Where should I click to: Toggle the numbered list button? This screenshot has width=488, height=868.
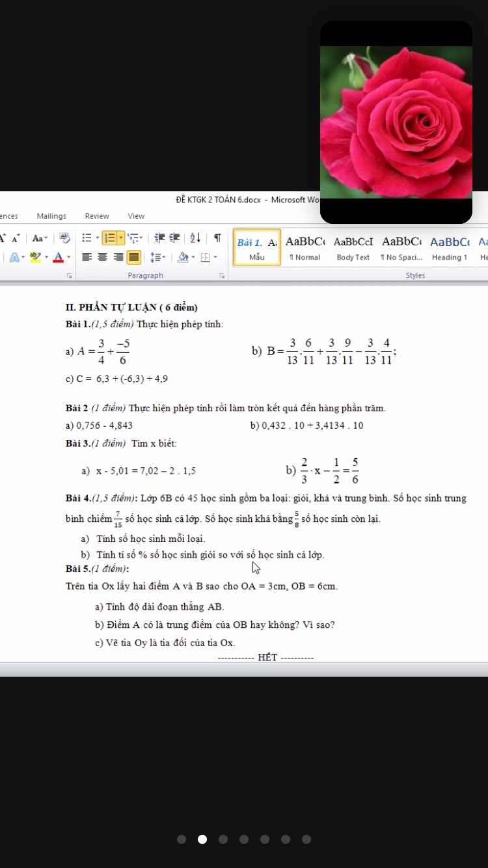[109, 238]
